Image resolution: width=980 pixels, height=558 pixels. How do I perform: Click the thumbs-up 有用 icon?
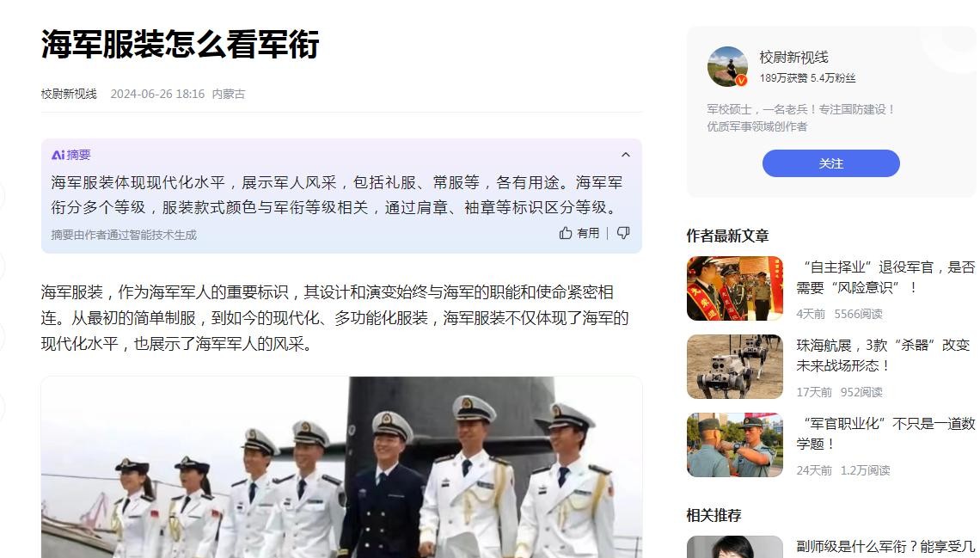click(566, 233)
